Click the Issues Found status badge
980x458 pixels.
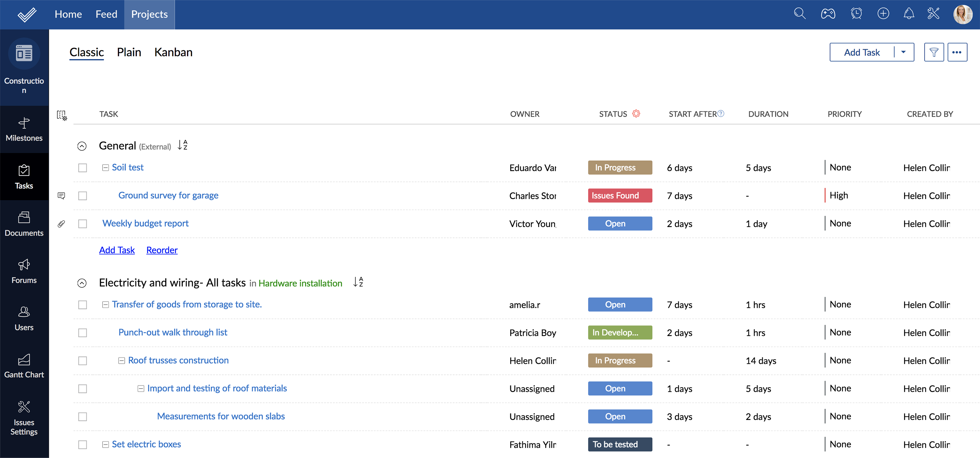pyautogui.click(x=619, y=195)
